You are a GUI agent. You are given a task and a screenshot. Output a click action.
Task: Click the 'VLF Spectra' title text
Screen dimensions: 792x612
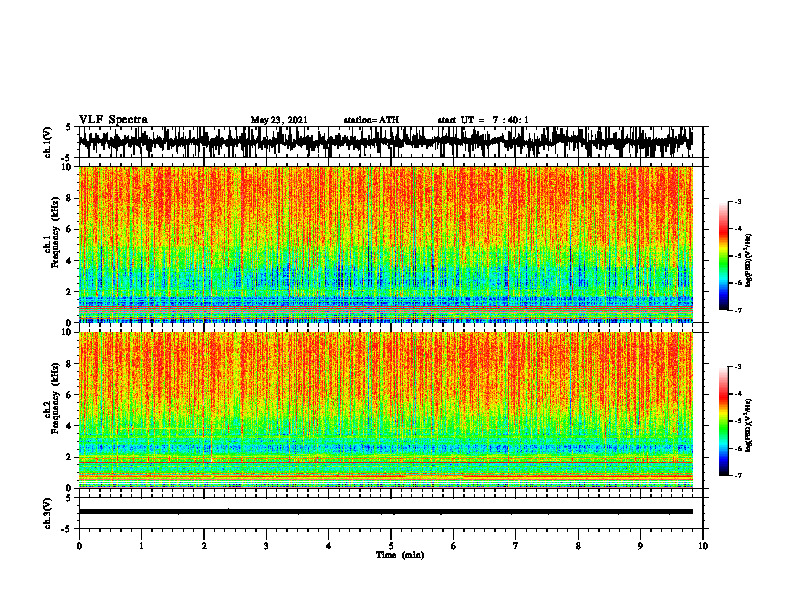(113, 120)
